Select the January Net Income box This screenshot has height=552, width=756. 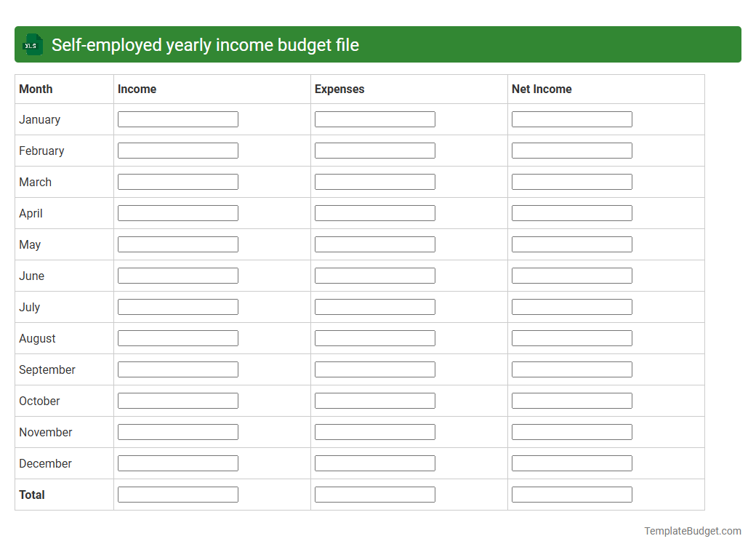tap(572, 119)
